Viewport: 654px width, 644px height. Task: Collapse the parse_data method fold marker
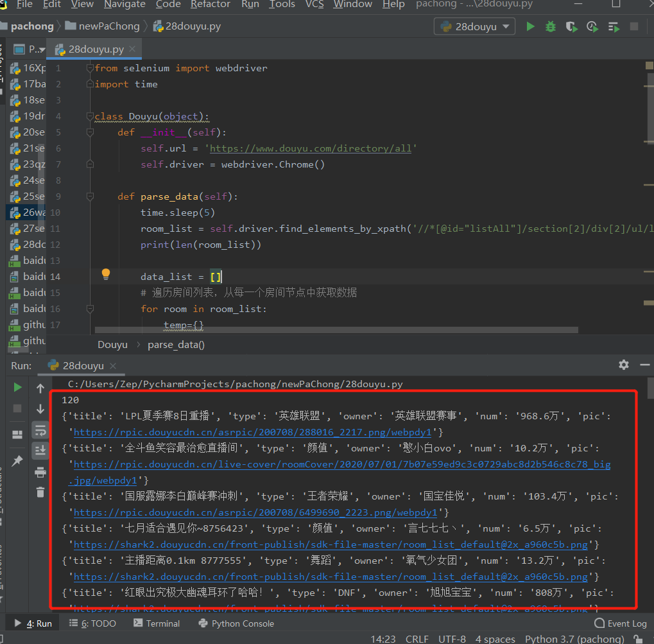[90, 196]
